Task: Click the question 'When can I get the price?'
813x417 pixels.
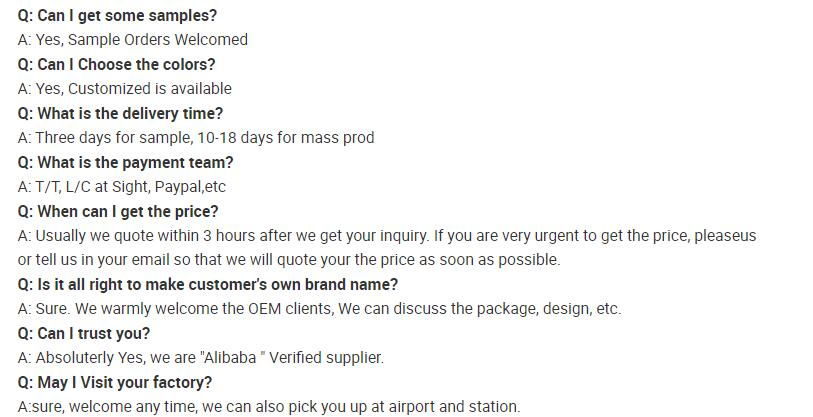Action: coord(118,212)
